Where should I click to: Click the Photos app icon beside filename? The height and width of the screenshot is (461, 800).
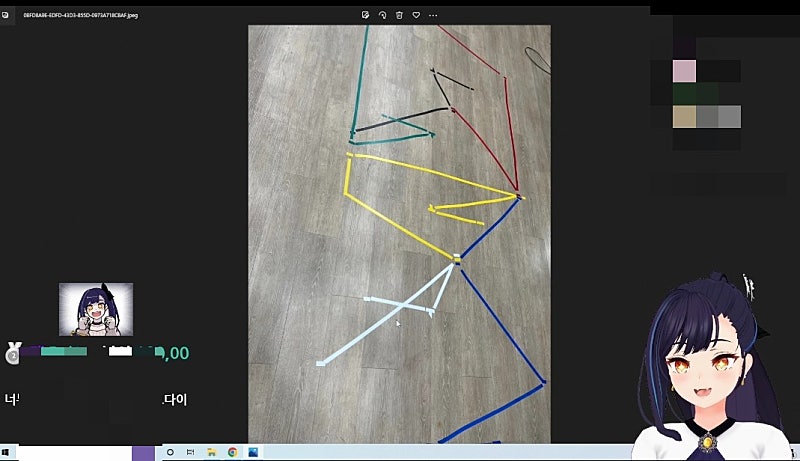point(5,15)
